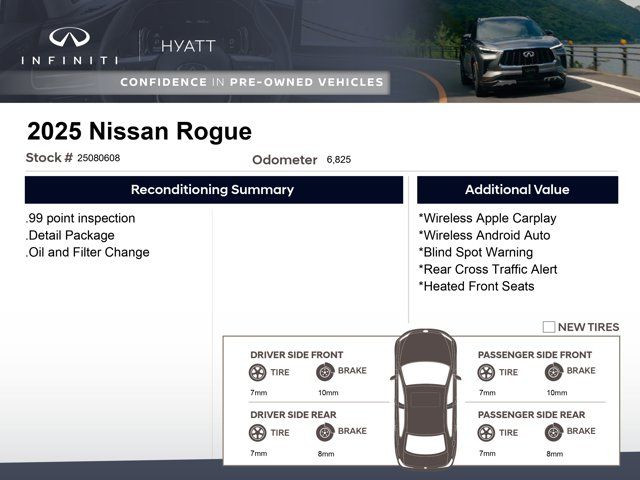The width and height of the screenshot is (640, 480).
Task: Select the Additional Value header
Action: tap(517, 190)
